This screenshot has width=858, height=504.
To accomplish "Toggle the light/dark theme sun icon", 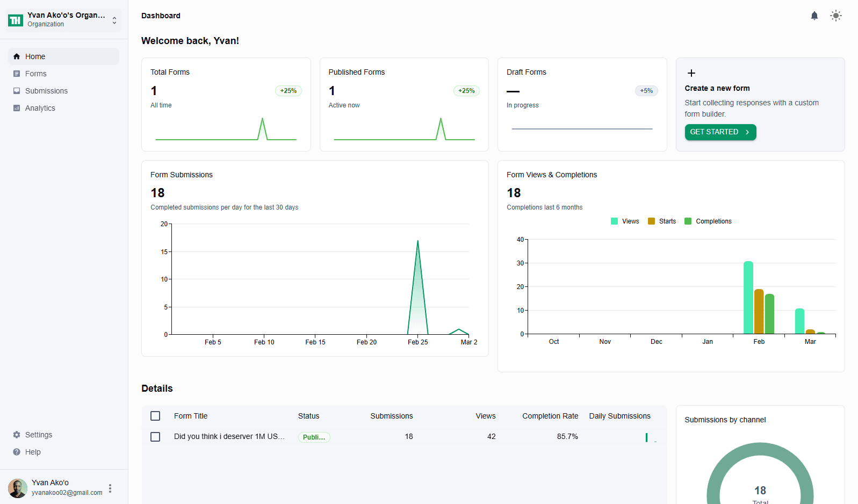I will (x=835, y=16).
